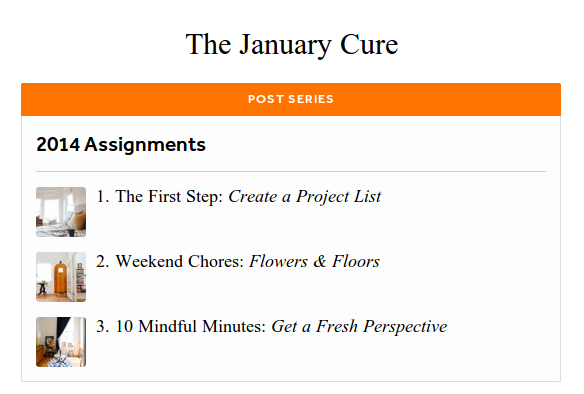Viewport: 584px width, 394px height.
Task: Open the living room curtain thumbnail
Action: pos(61,342)
